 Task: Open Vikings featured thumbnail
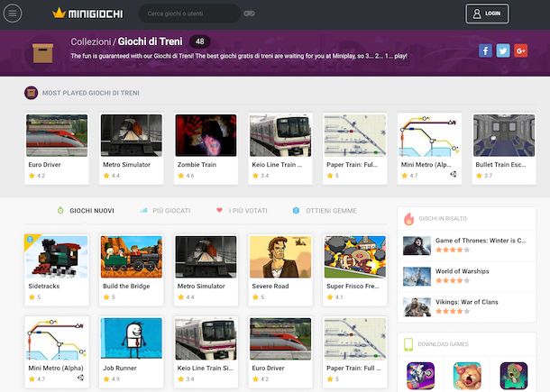tap(417, 307)
